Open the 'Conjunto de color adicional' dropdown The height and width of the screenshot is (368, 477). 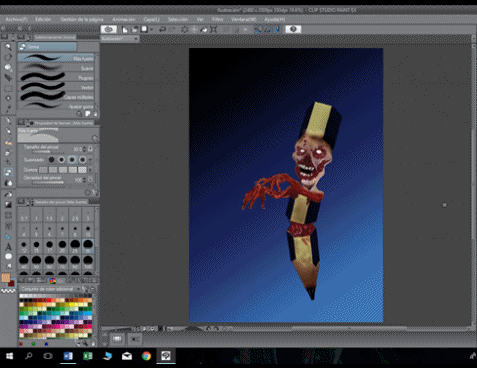pyautogui.click(x=50, y=289)
